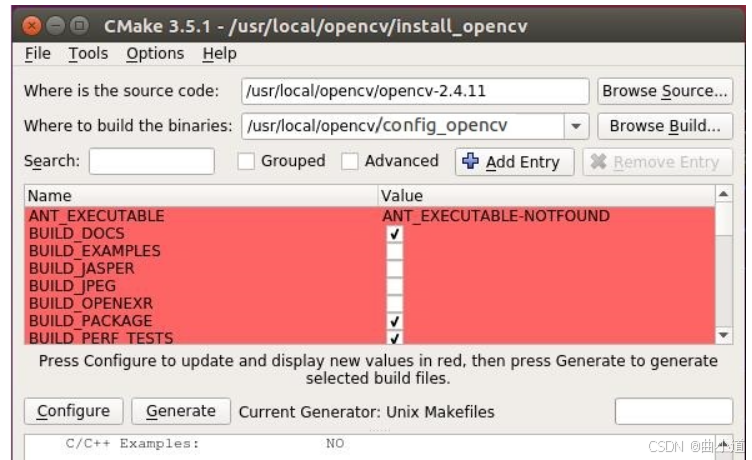Close the CMake window
The image size is (752, 460).
(x=31, y=25)
